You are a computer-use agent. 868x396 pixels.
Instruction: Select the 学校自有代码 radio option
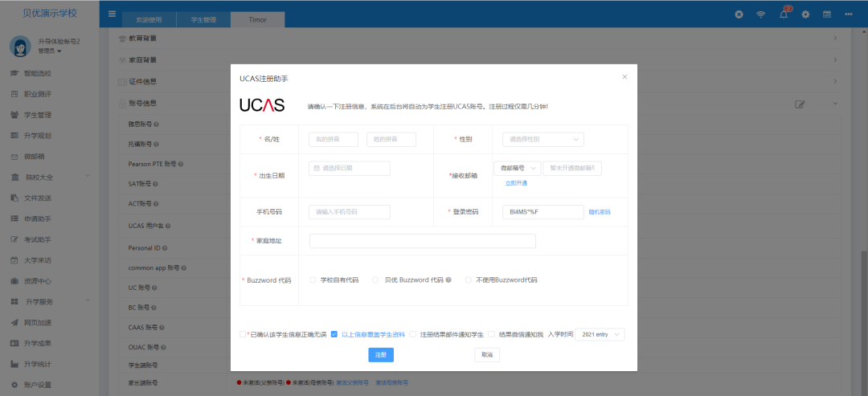tap(313, 280)
